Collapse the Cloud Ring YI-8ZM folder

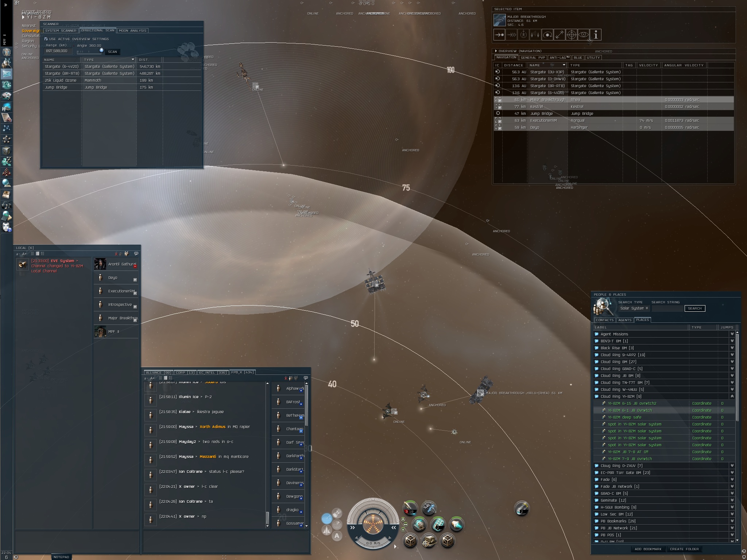(732, 396)
